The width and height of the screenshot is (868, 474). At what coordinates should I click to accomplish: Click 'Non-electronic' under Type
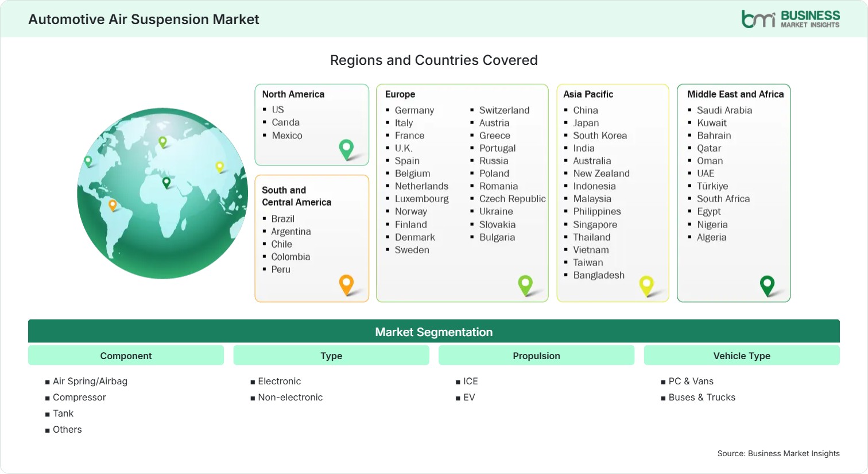(290, 397)
